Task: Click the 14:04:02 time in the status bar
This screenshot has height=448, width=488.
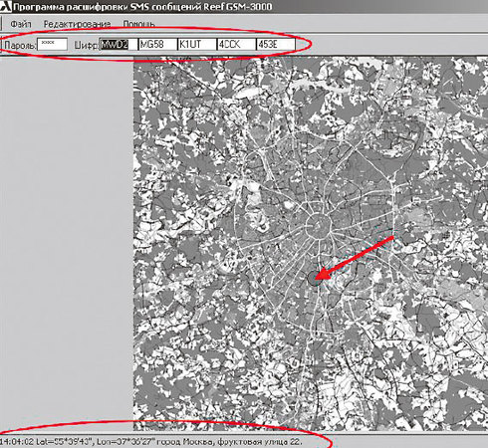Action: pyautogui.click(x=17, y=442)
